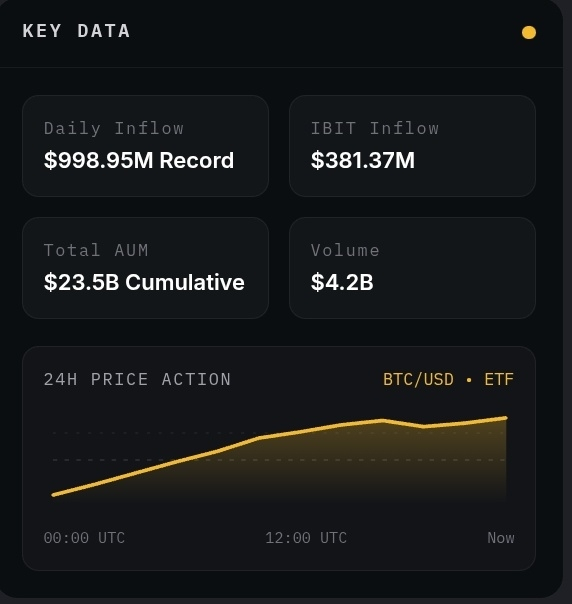Select the Total AUM card
The height and width of the screenshot is (604, 572).
(145, 268)
